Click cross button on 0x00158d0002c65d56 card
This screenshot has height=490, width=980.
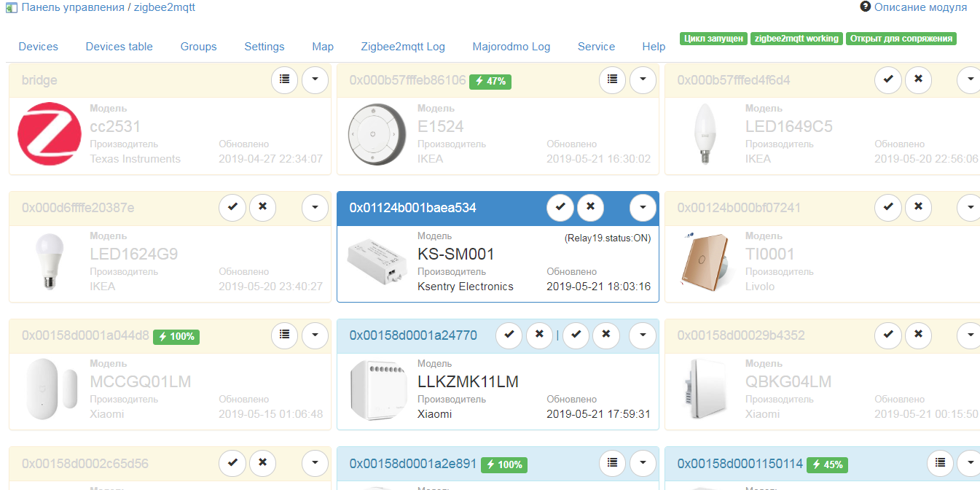point(262,462)
